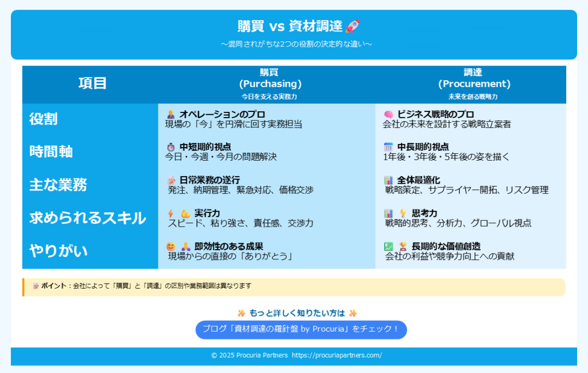Click the flexed bicep icon beside 実行力
This screenshot has width=588, height=373.
pyautogui.click(x=185, y=213)
